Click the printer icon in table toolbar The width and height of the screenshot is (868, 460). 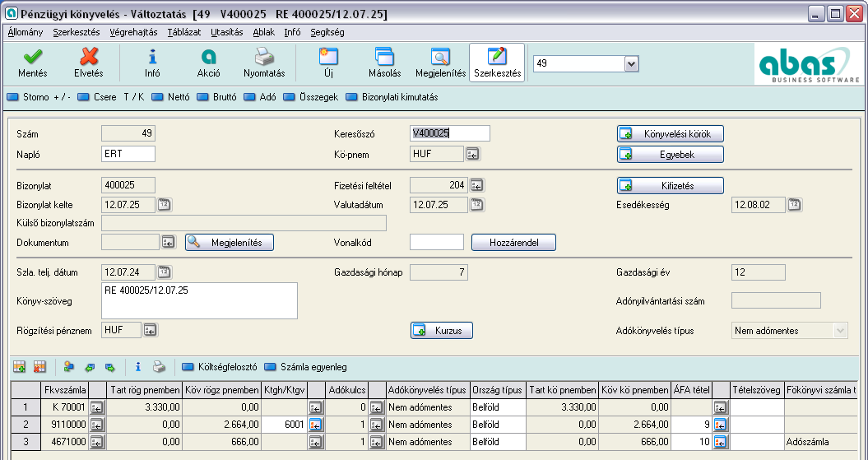[159, 367]
